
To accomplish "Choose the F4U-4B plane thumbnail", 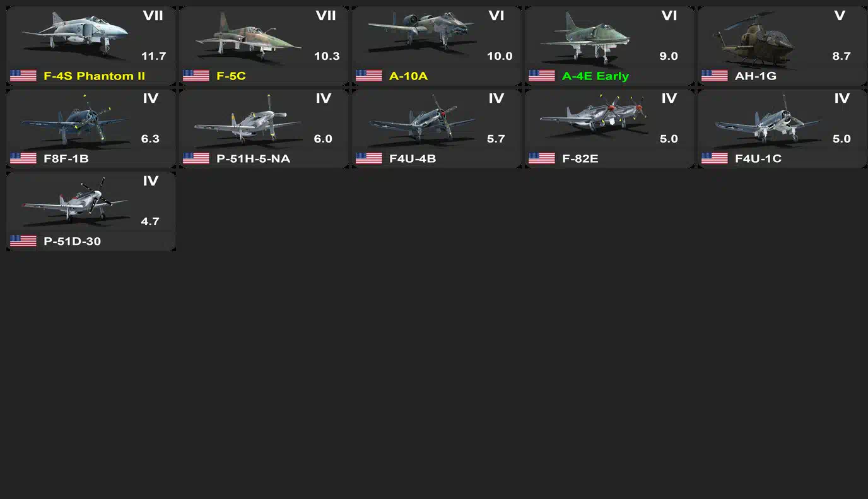I will pos(421,120).
